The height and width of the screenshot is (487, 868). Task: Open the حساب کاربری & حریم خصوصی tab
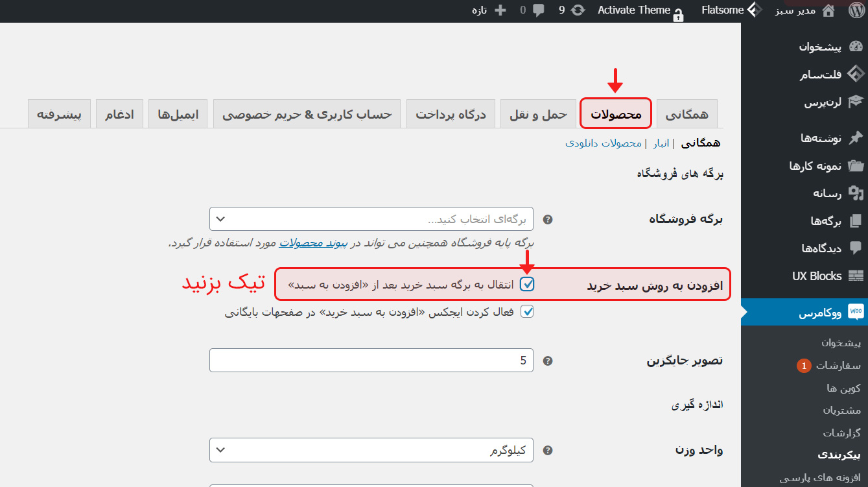coord(307,115)
